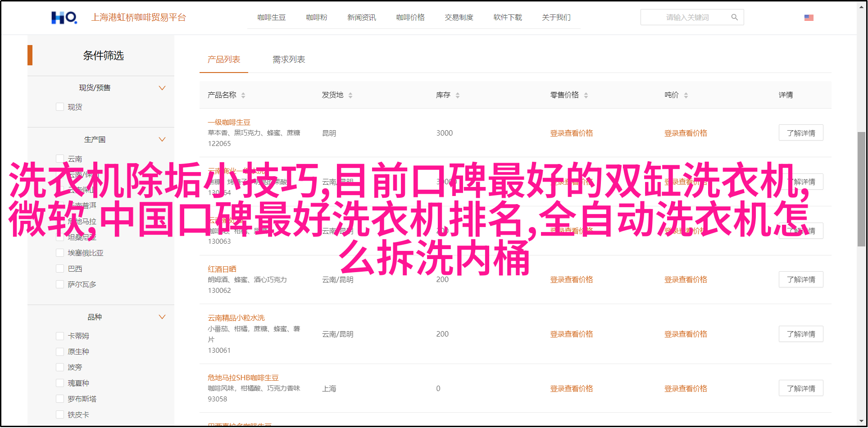Click 登录查看价格 retail price for 一级咖啡生豆
The image size is (868, 428).
pos(572,133)
